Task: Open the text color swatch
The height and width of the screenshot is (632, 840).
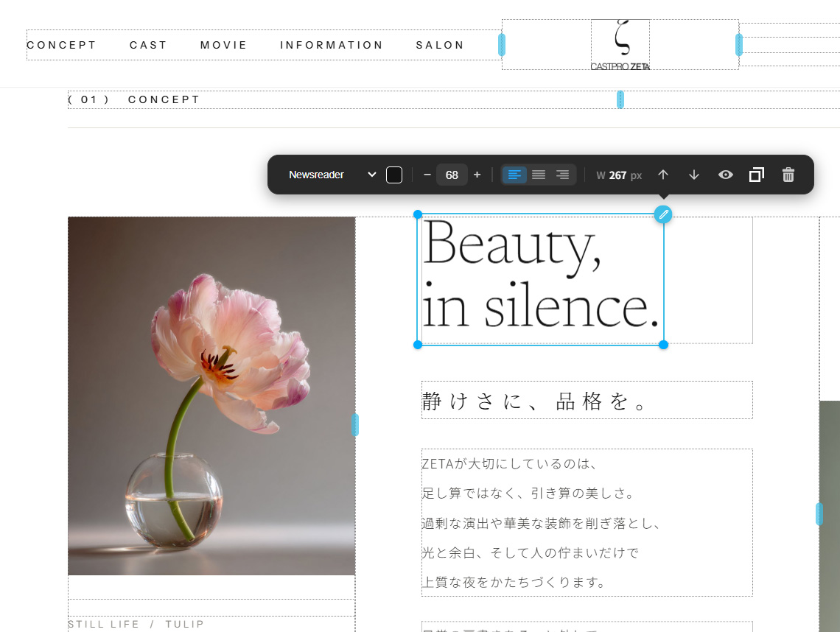Action: pyautogui.click(x=394, y=175)
